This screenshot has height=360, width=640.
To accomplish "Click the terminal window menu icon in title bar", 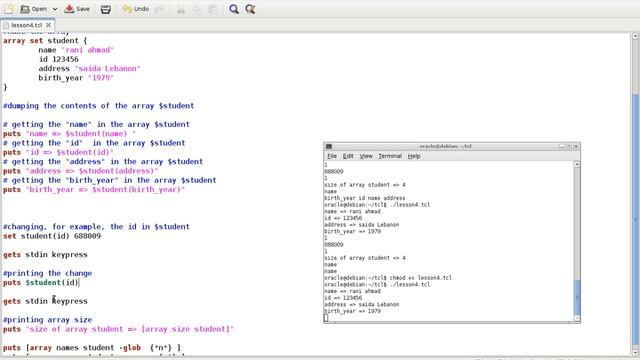I will [329, 146].
